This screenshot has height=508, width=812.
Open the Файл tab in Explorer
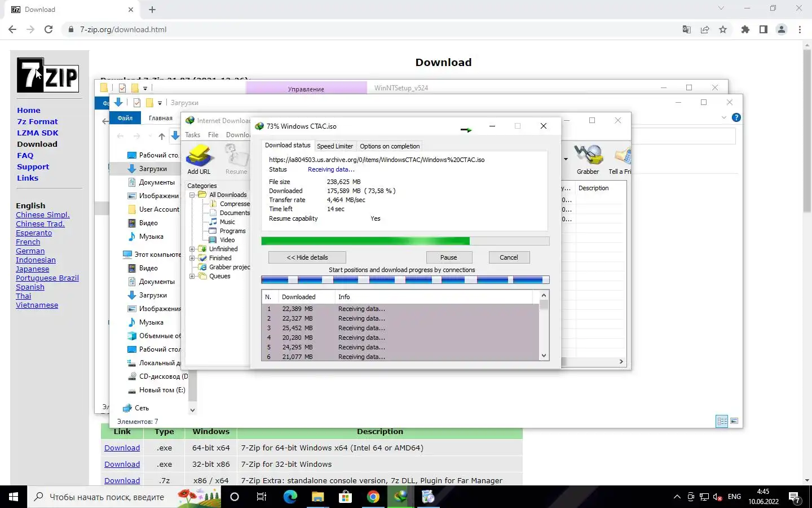coord(125,118)
